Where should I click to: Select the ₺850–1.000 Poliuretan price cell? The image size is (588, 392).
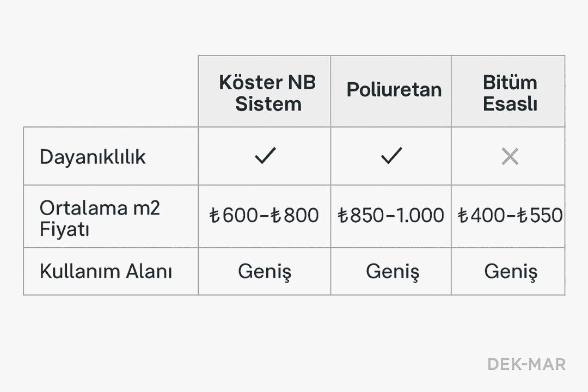[391, 216]
